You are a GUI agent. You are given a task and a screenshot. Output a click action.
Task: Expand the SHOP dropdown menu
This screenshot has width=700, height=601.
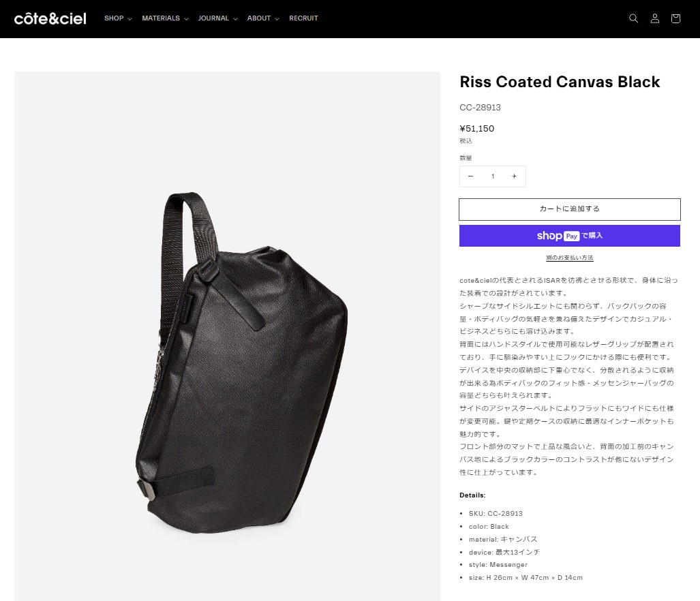pos(118,18)
